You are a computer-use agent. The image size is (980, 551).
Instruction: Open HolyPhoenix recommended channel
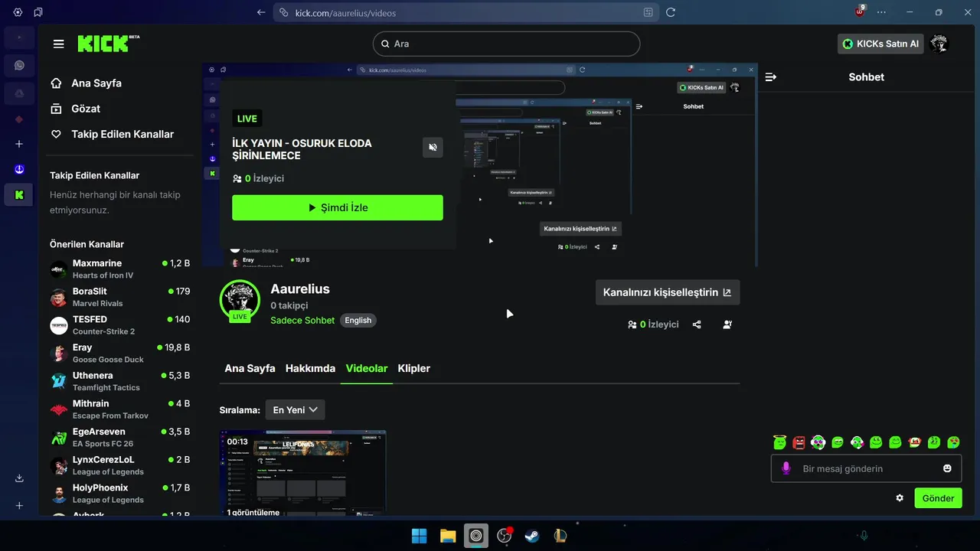pos(120,494)
